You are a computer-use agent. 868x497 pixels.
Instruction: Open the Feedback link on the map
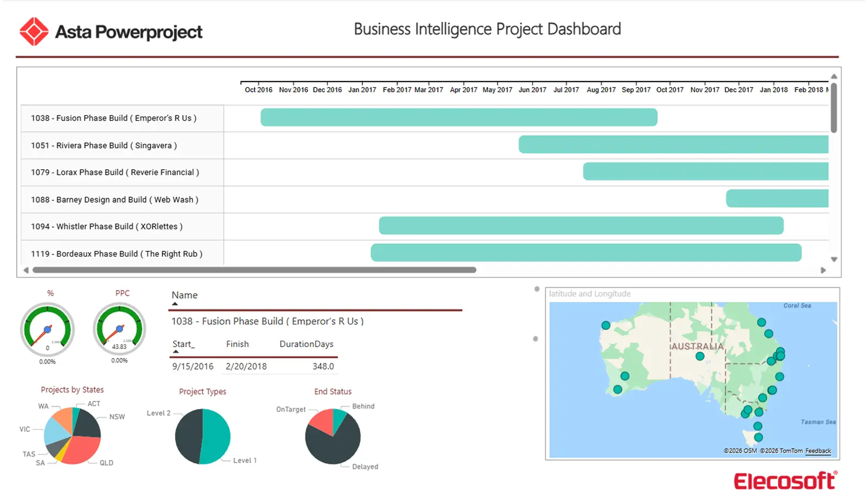click(x=818, y=451)
